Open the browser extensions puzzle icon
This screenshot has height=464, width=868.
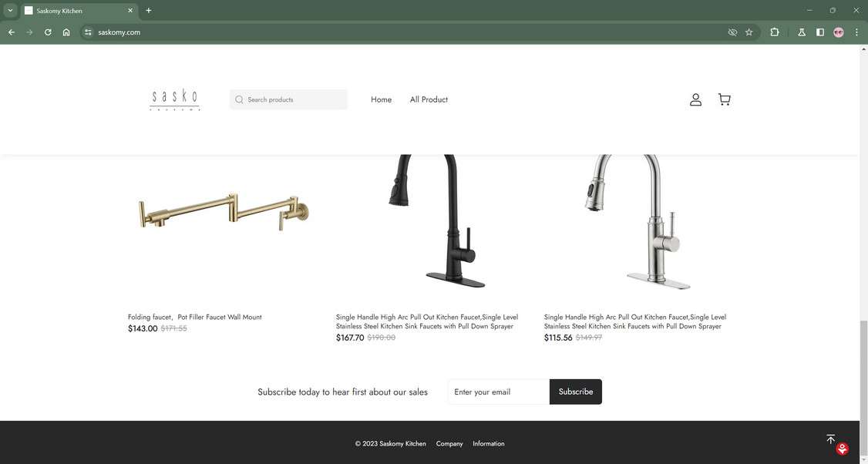(775, 32)
